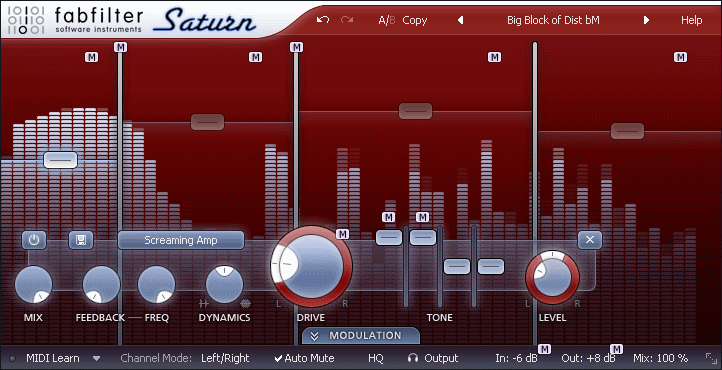Click the Mix knob

point(33,284)
